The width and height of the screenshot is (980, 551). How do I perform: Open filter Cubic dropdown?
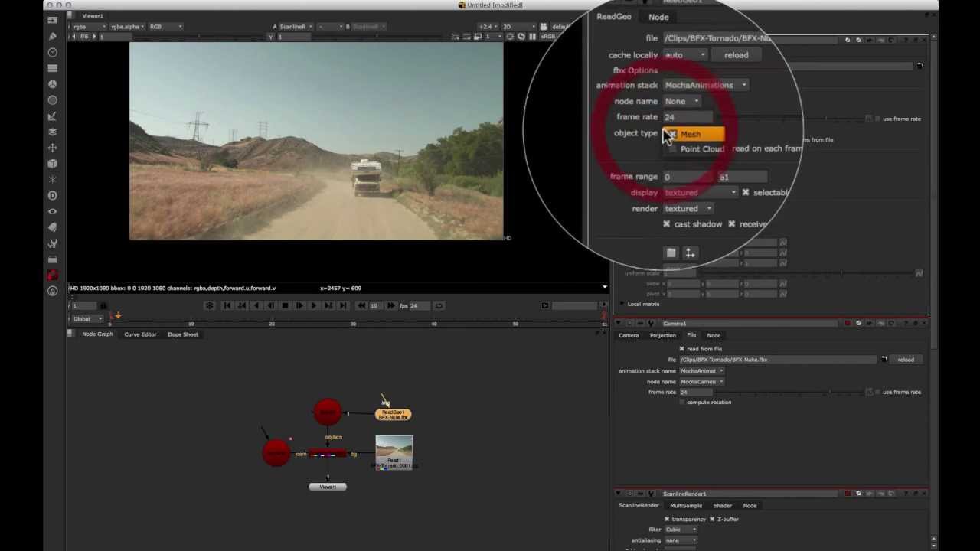(680, 530)
